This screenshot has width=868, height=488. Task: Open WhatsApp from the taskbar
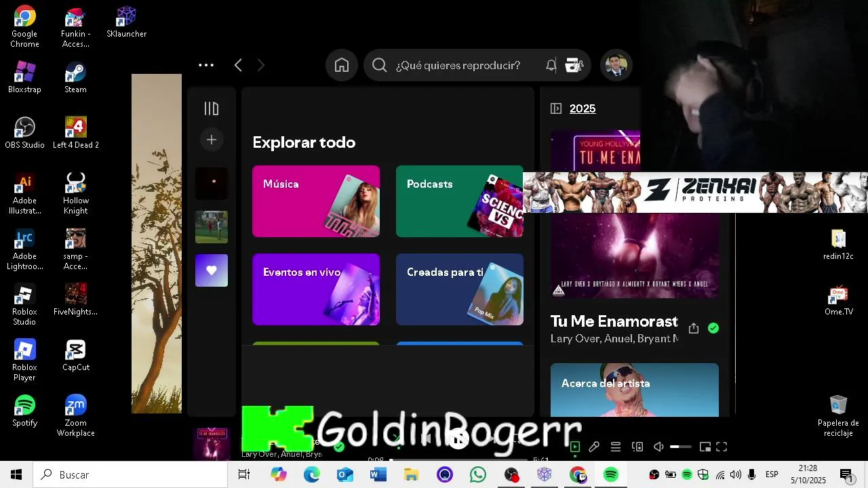(478, 475)
